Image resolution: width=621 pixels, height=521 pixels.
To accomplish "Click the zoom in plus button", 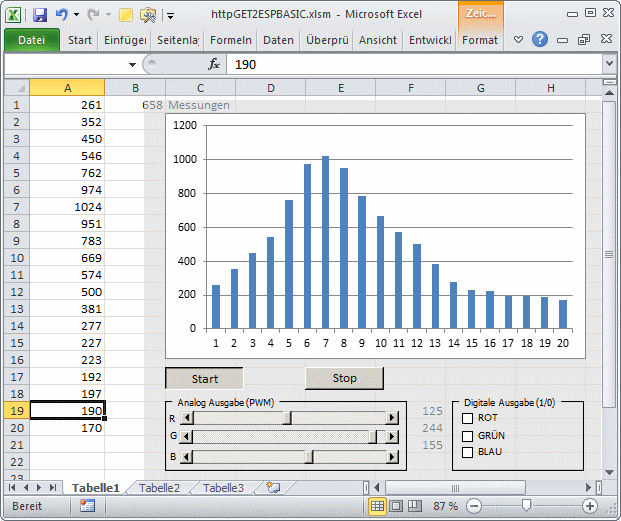I will (x=590, y=506).
